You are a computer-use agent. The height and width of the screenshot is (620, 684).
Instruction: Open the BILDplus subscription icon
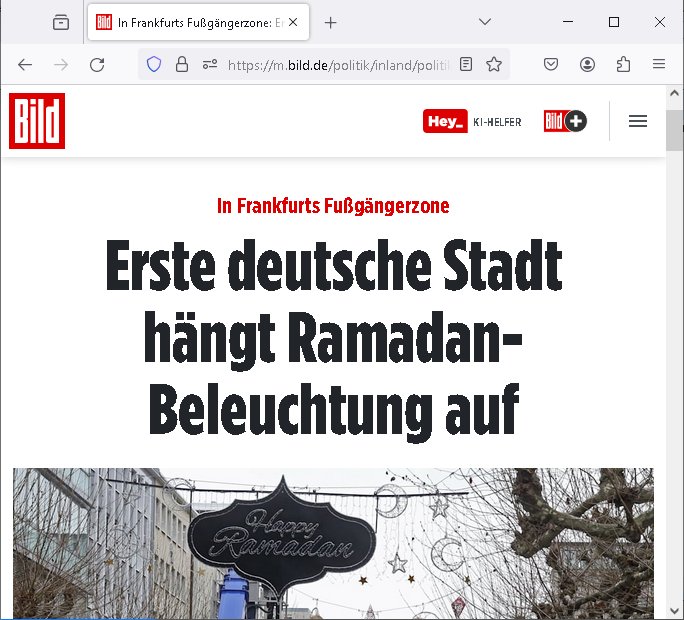pyautogui.click(x=565, y=121)
